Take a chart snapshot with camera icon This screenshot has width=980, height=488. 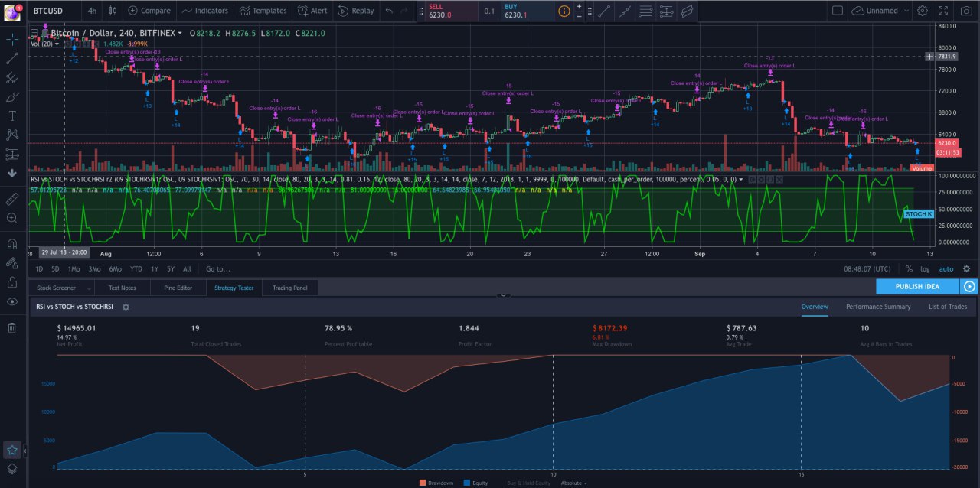point(965,11)
